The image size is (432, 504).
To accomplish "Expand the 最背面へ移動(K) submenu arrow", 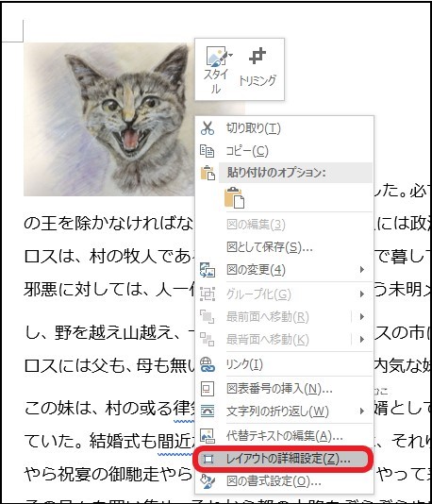I will (x=362, y=340).
